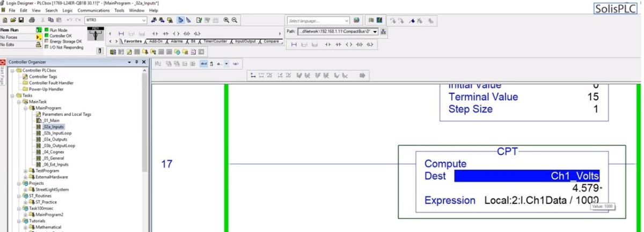Click the Verify routine icon in the toolbar
Image resolution: width=644 pixels, height=232 pixels.
(x=199, y=20)
